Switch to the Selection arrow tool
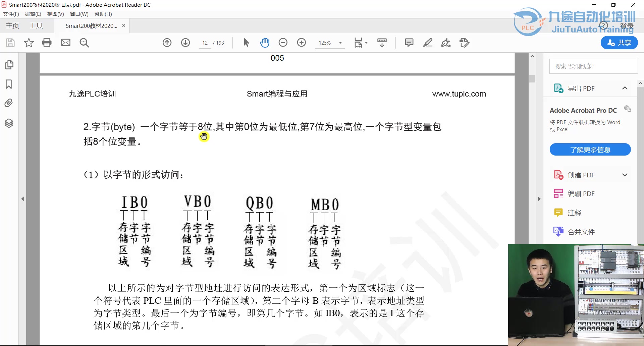The image size is (644, 346). coord(246,43)
